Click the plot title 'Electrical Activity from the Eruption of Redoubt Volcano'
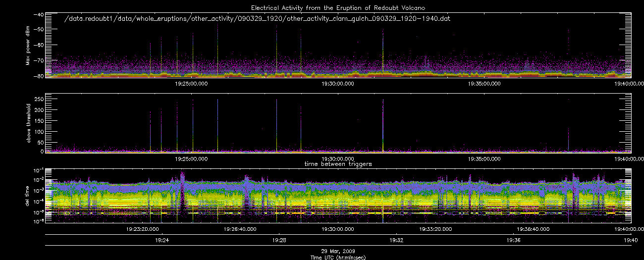 click(x=339, y=7)
